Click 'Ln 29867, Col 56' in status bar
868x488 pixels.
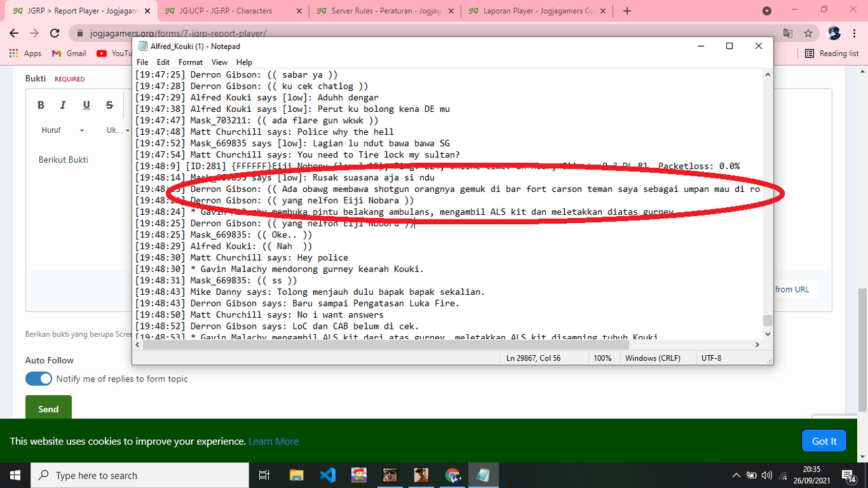534,358
